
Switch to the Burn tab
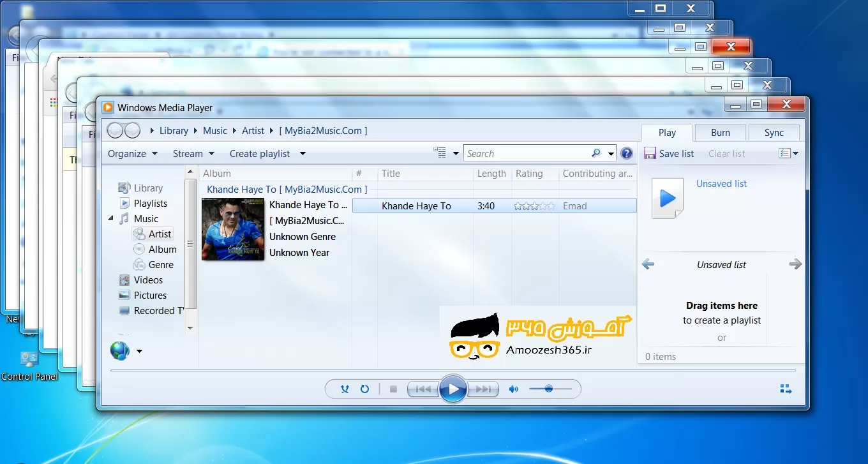720,133
